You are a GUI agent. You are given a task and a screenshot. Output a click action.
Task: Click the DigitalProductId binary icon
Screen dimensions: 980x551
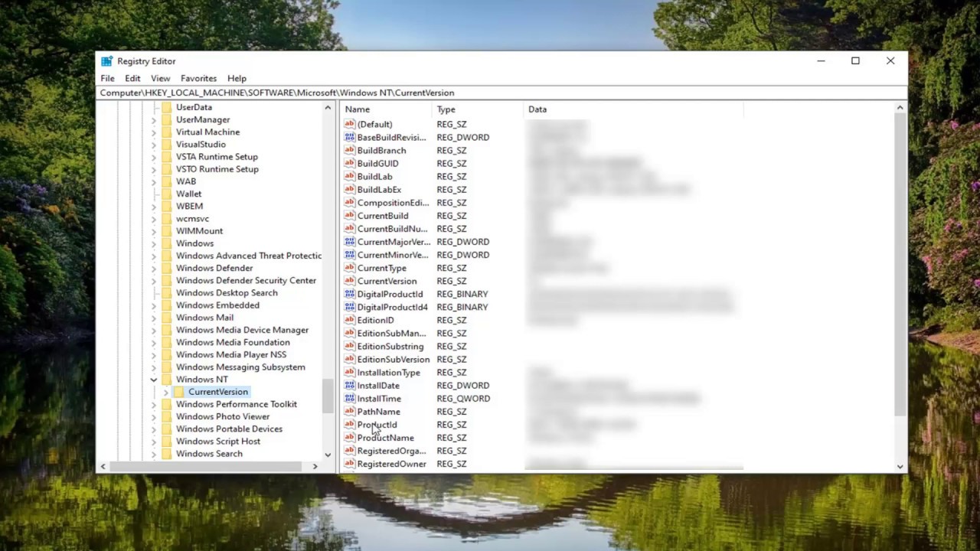tap(350, 294)
